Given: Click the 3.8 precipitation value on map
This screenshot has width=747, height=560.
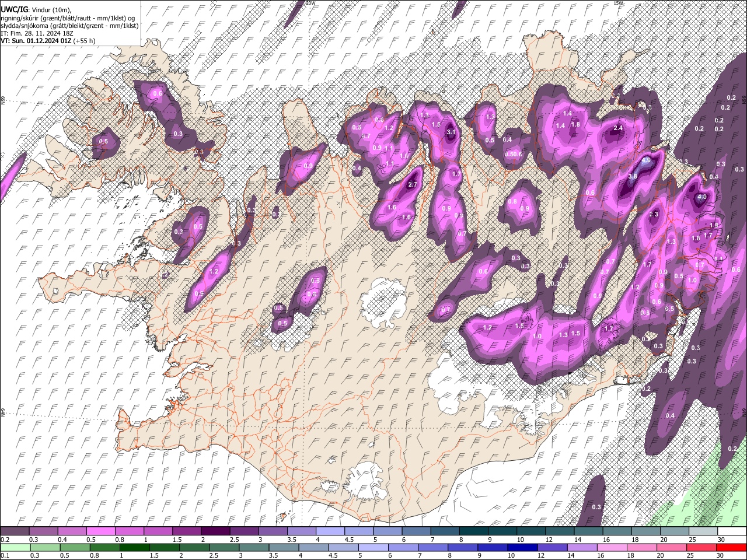Looking at the screenshot, I should point(632,176).
